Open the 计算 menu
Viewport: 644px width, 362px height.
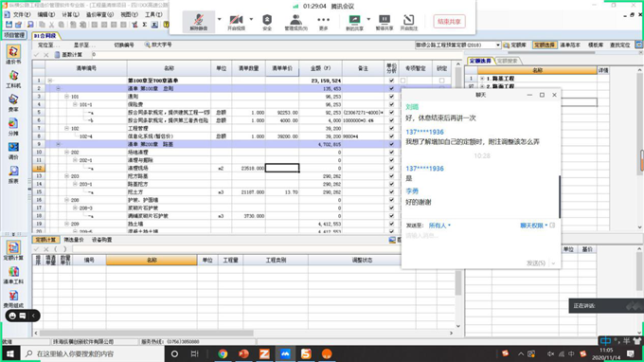(70, 14)
